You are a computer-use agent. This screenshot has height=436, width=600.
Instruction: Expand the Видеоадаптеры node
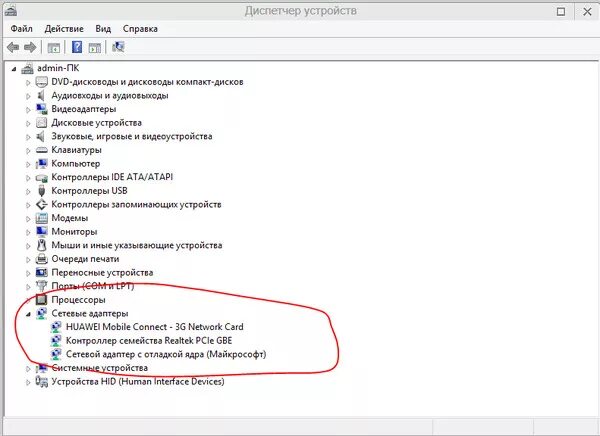tap(28, 110)
